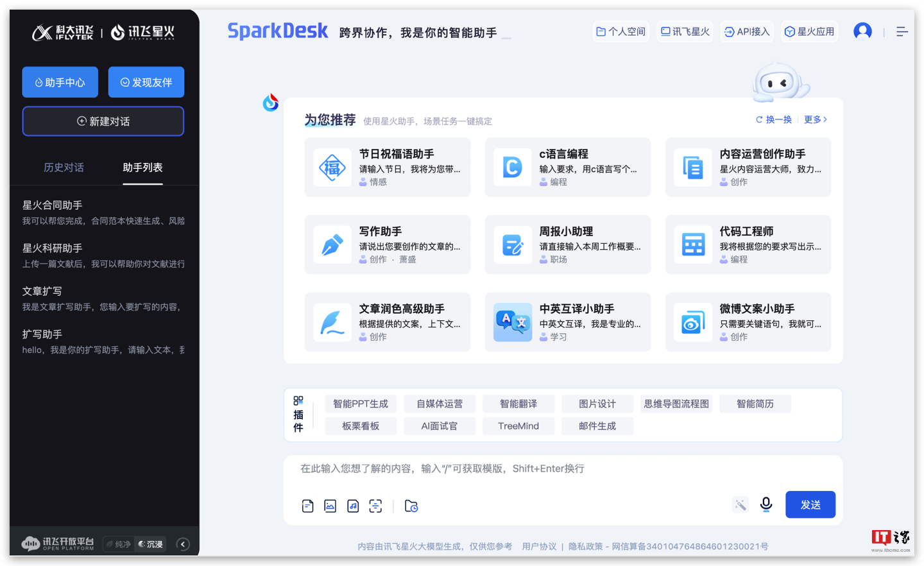This screenshot has width=924, height=566.
Task: Click the image upload icon
Action: click(x=330, y=506)
